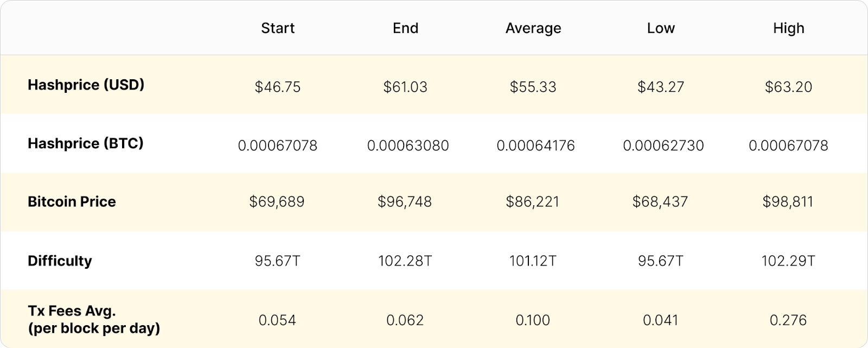
Task: Select the Average column header
Action: click(533, 29)
